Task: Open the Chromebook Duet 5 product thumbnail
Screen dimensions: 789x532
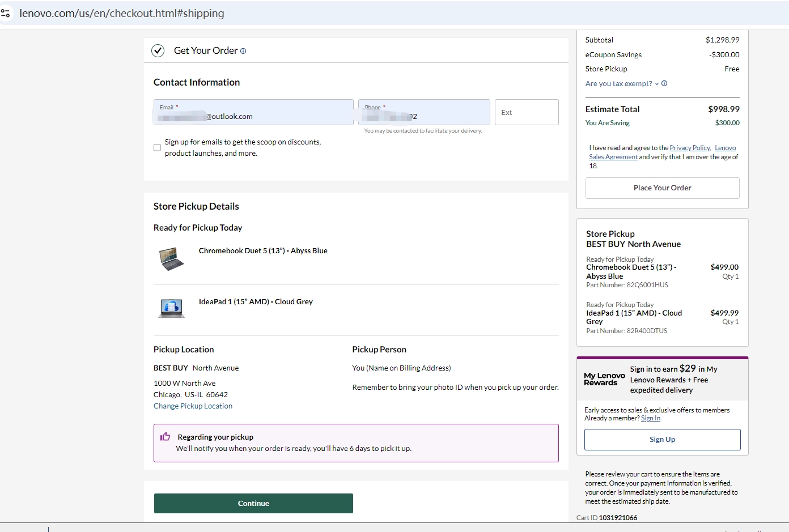Action: coord(171,259)
